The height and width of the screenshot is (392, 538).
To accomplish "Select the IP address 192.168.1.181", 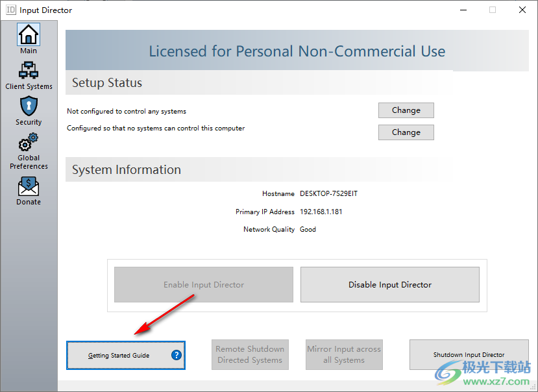I will click(321, 212).
